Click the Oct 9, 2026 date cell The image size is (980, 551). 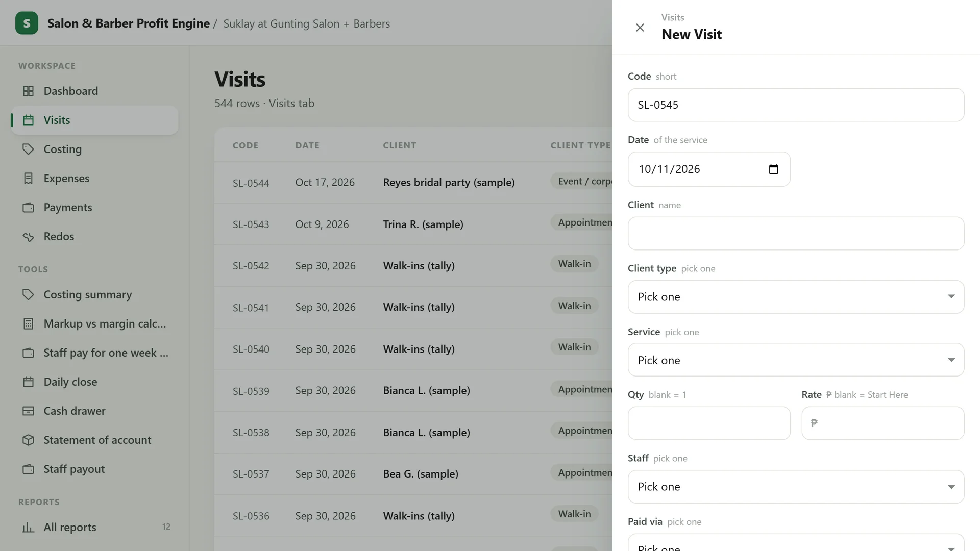point(322,224)
